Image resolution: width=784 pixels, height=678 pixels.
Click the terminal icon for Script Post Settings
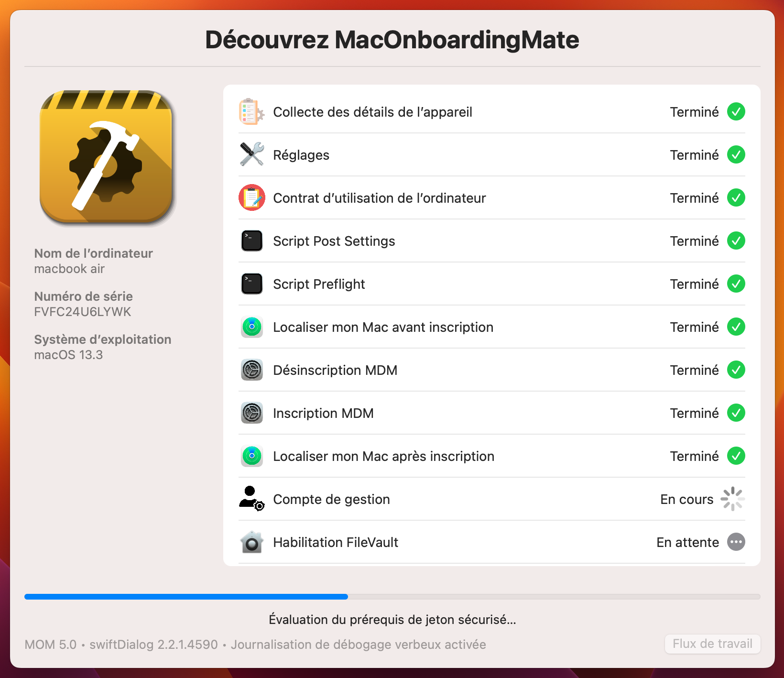coord(251,241)
